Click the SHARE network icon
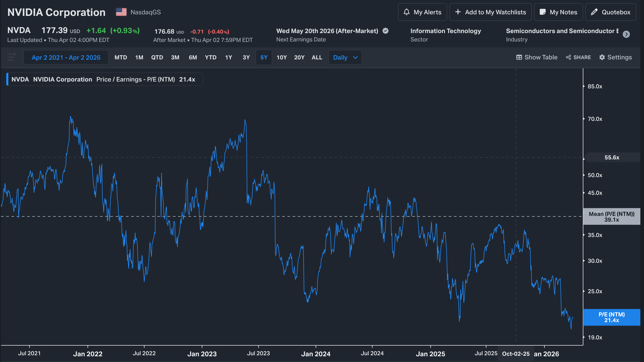 click(x=568, y=57)
